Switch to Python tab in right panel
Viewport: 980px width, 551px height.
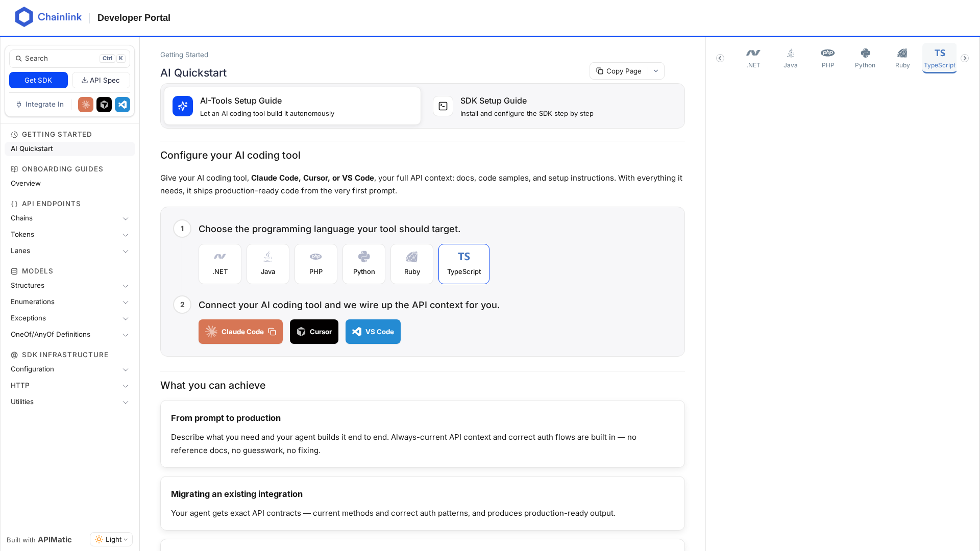point(865,58)
